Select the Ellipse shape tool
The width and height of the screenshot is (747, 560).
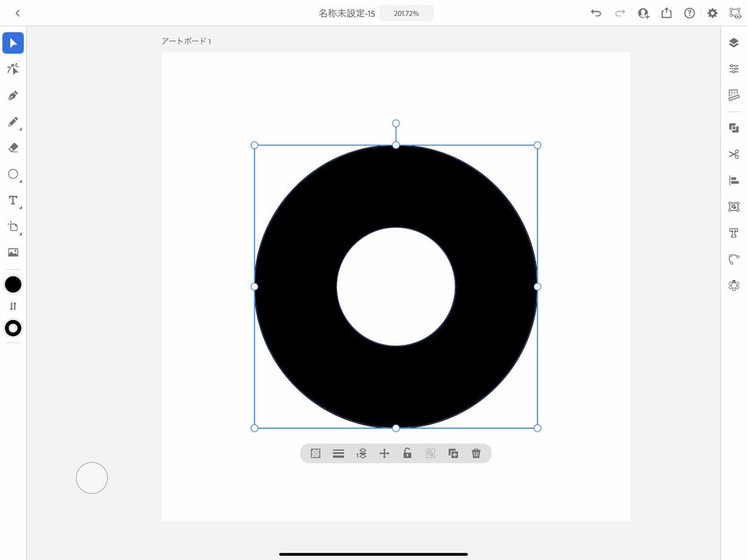(x=13, y=174)
